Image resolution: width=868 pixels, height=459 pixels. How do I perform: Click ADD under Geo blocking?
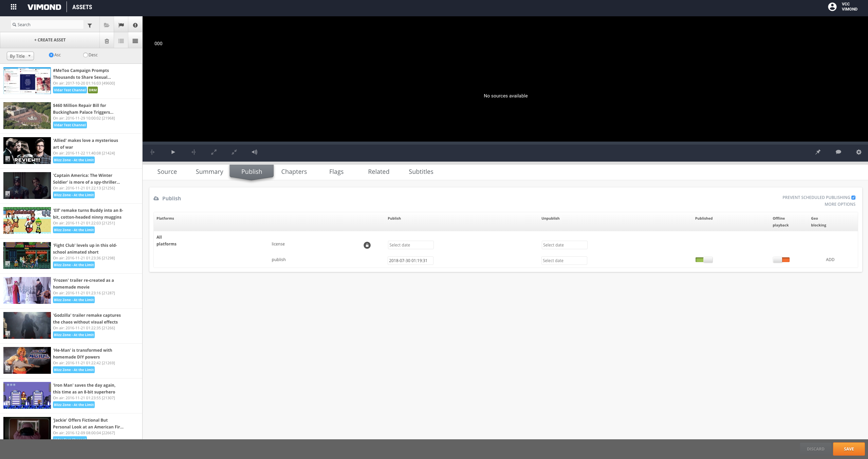click(830, 260)
